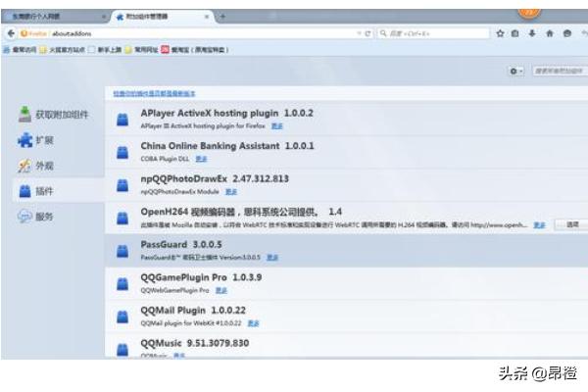Viewport: 588px width, 392px height.
Task: Switch to the first browser tab
Action: click(x=54, y=17)
